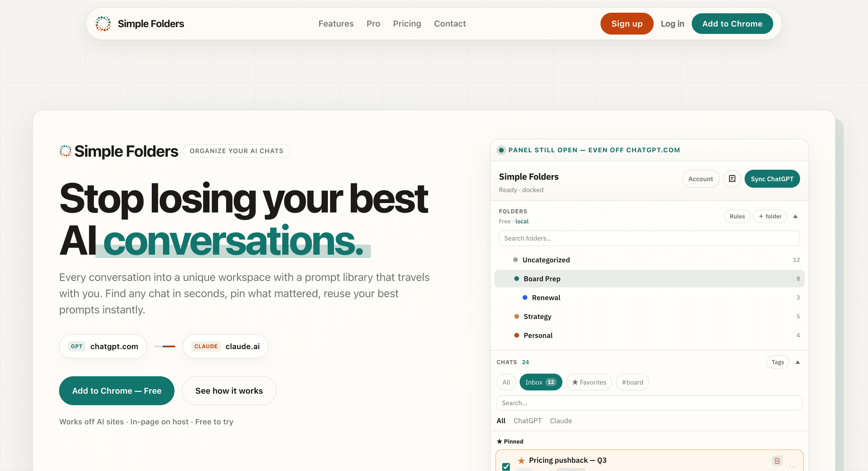Click the Log in link

point(672,24)
